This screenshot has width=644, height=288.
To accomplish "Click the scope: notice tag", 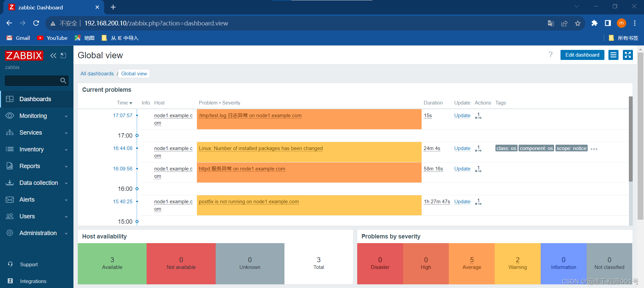I will coord(571,148).
